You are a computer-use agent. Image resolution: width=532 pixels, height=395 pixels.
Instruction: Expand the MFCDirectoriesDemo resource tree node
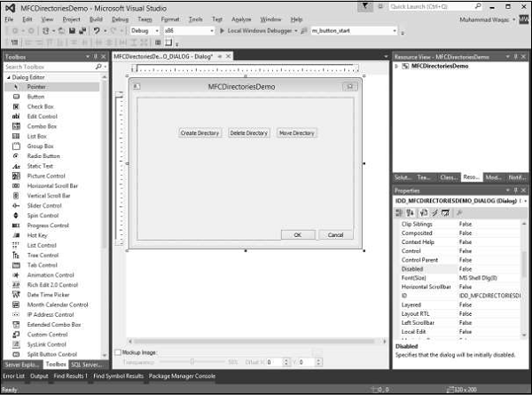coord(397,66)
